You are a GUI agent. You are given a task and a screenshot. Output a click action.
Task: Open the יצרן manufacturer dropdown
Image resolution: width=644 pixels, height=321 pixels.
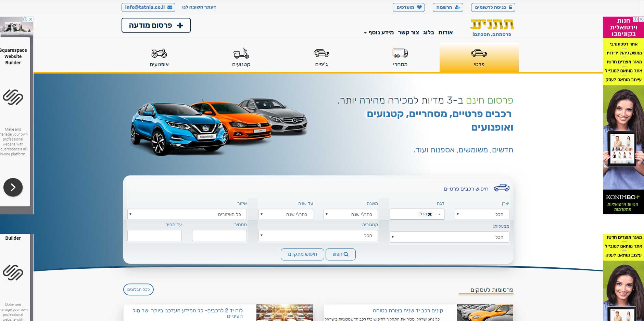tap(482, 214)
